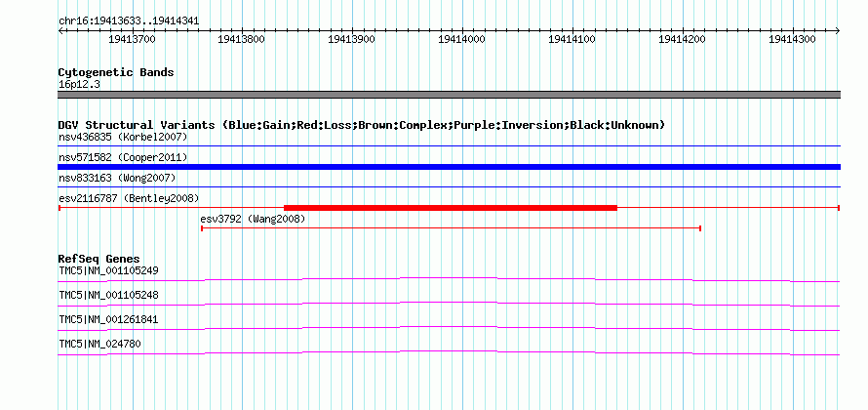Select the RefSeq Genes track title
This screenshot has width=868, height=410.
99,260
